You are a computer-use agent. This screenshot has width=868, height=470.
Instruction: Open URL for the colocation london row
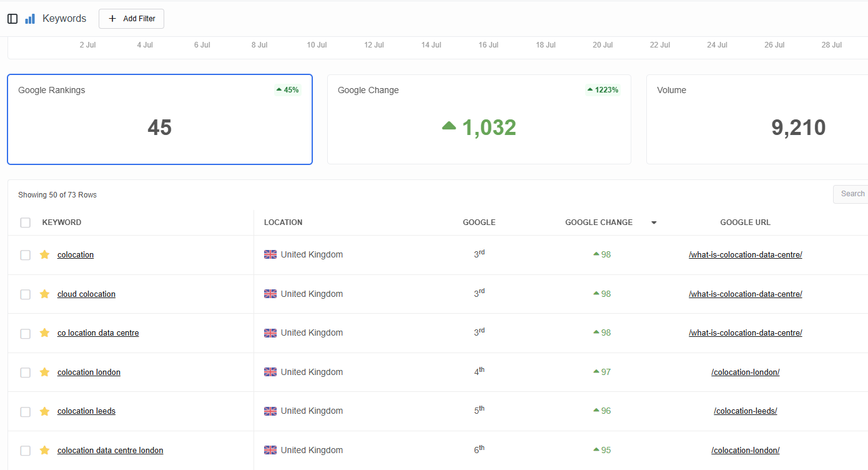[746, 372]
